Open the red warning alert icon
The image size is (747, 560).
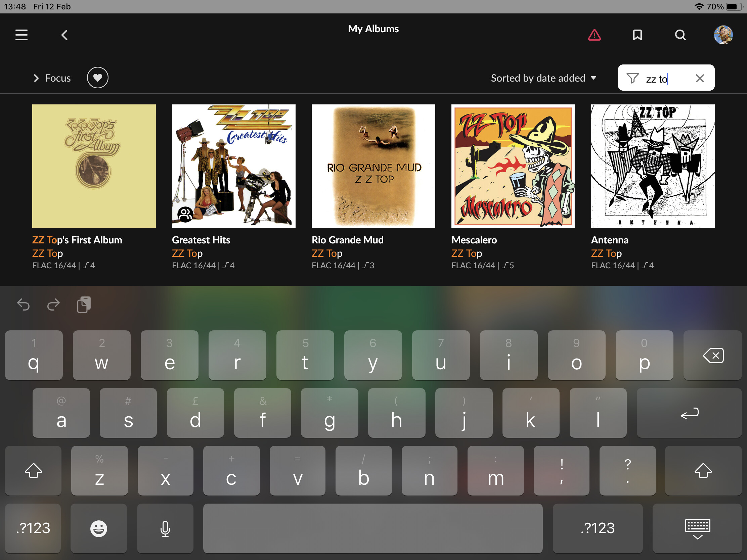pos(594,35)
